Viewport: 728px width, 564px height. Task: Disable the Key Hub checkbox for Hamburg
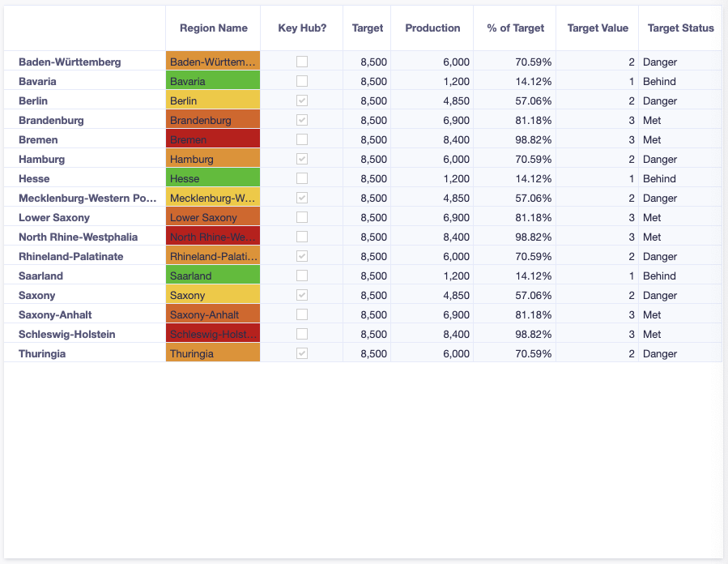pyautogui.click(x=302, y=159)
